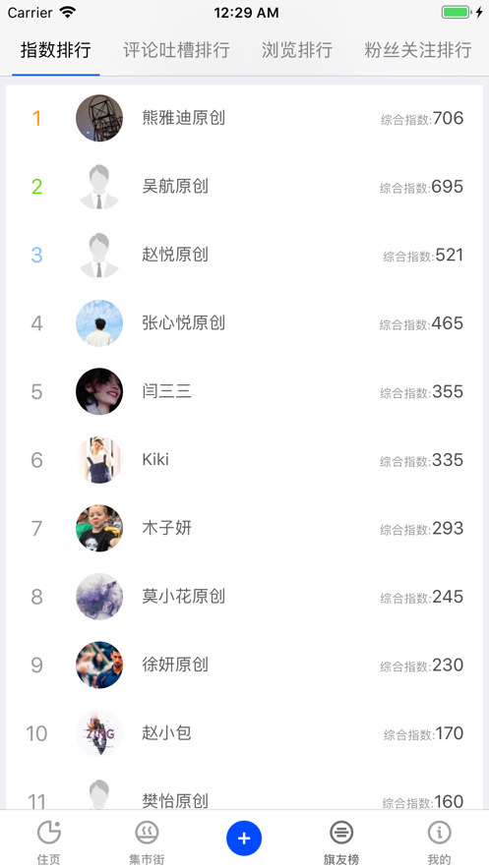Select 樊怡原创 index score 160
Screen dimensions: 489x868
point(423,801)
